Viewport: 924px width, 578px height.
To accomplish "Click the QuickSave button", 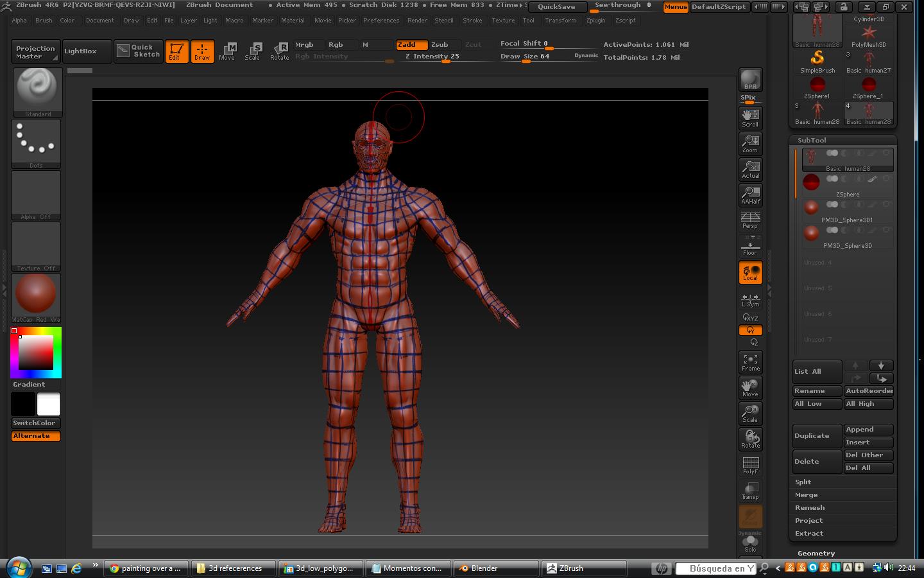I will 557,6.
